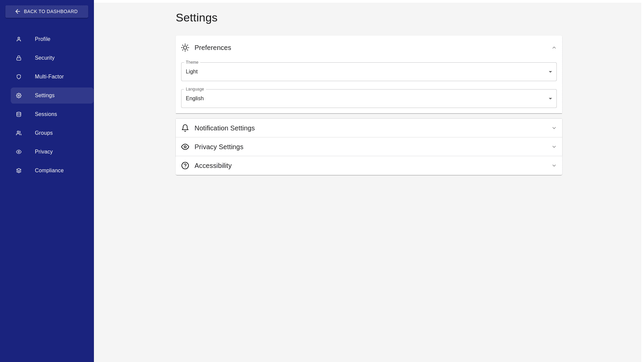Expand the Accessibility section chevron

(554, 166)
